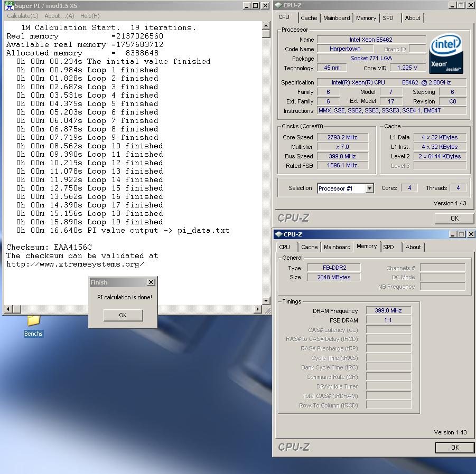This screenshot has width=476, height=474.
Task: Switch to About tab in lower CPU-Z
Action: point(413,247)
